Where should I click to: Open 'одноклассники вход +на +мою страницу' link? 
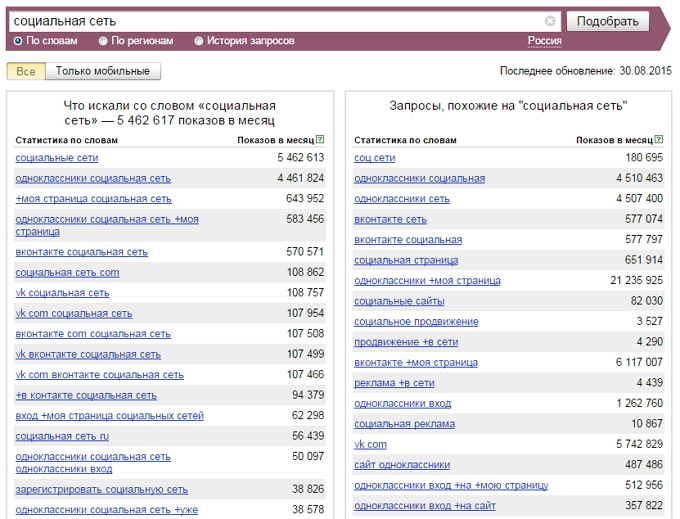[451, 485]
